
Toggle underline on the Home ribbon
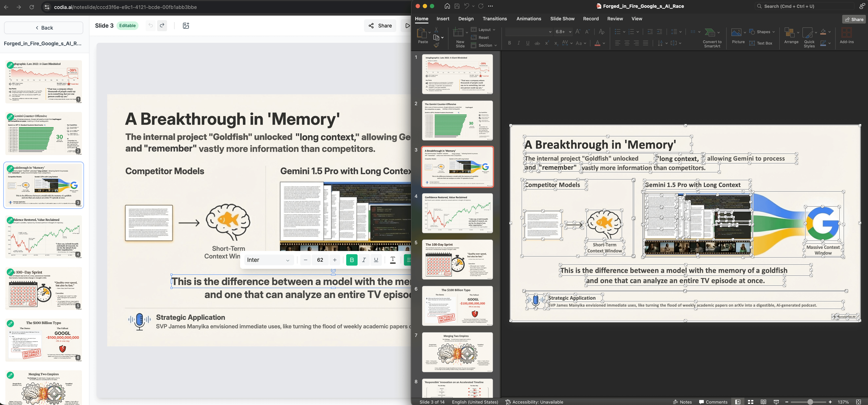coord(527,43)
